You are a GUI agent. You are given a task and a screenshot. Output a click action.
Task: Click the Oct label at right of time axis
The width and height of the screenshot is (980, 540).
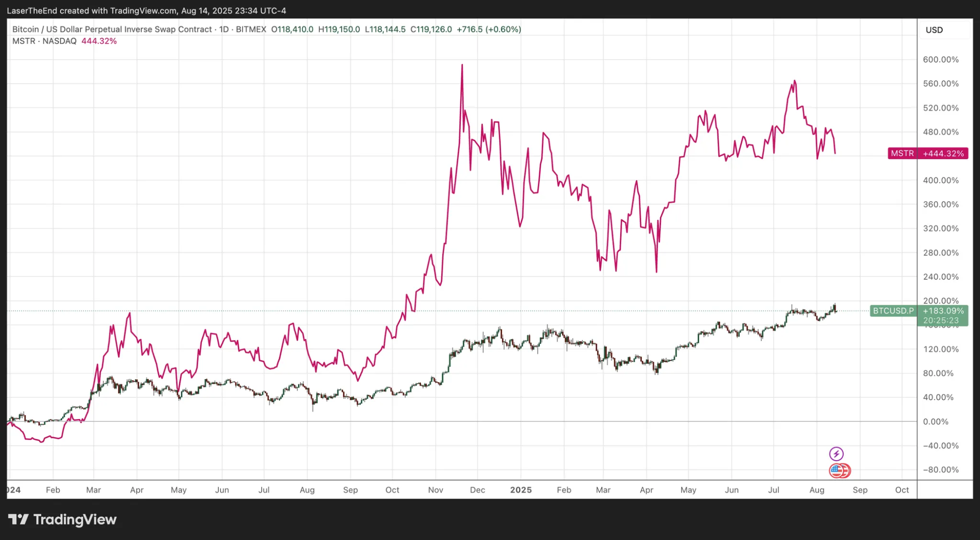pyautogui.click(x=902, y=490)
